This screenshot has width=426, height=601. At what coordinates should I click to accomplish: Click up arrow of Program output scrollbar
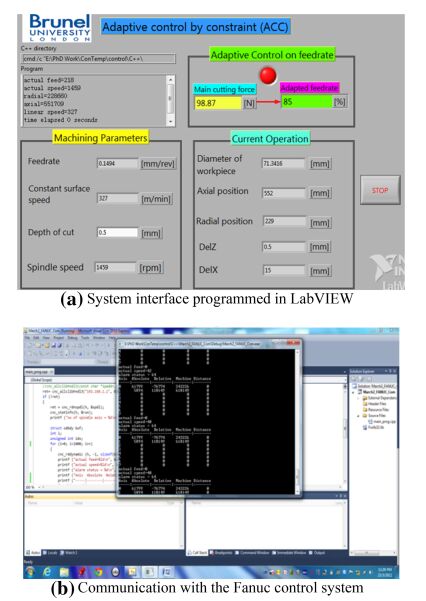point(171,79)
